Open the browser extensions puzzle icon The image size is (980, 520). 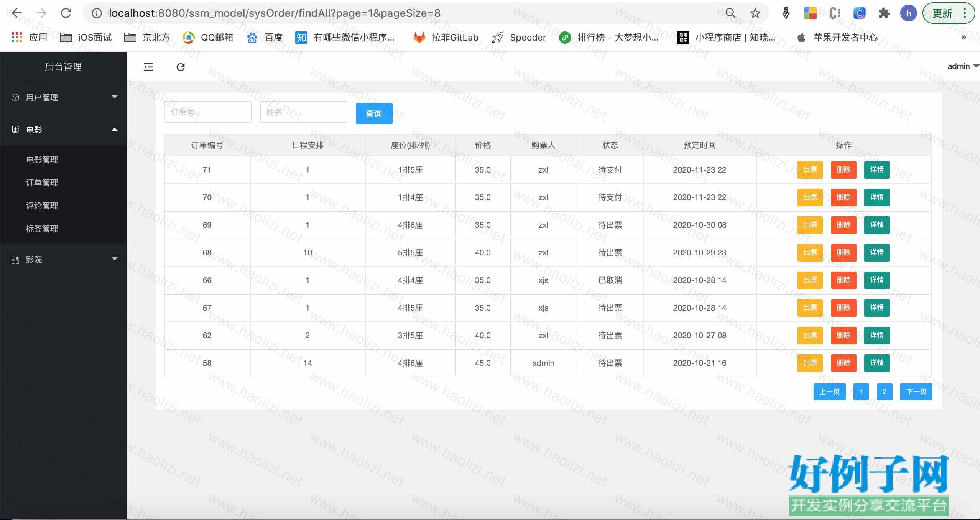884,13
